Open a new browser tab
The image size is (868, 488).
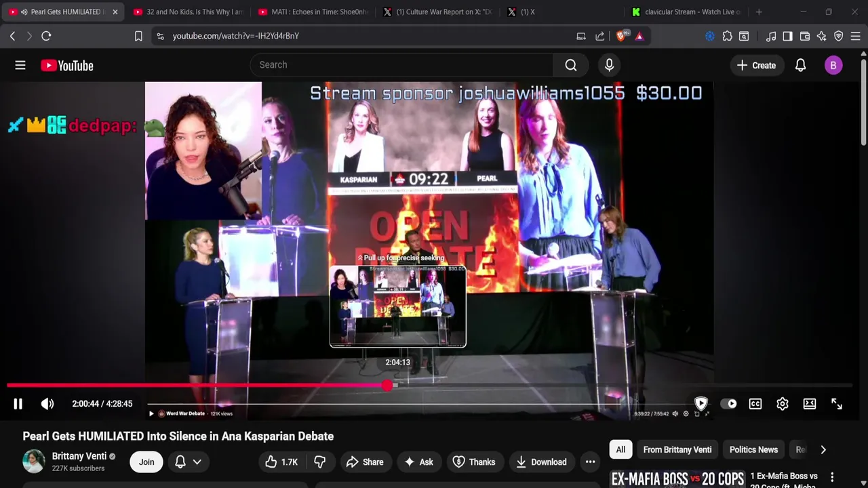(759, 12)
